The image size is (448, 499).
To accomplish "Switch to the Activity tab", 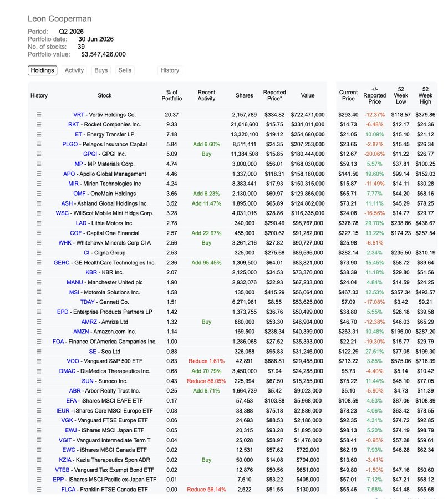I will (74, 70).
